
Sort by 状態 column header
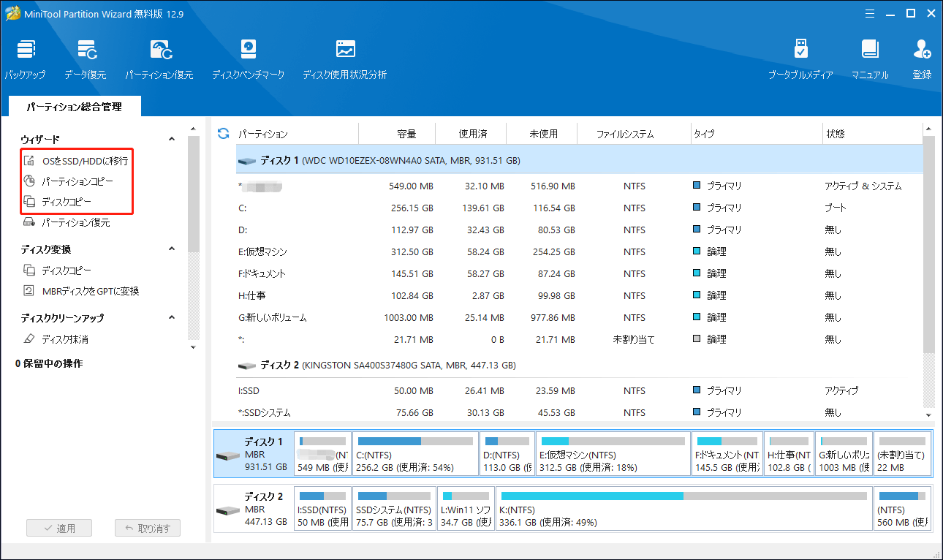click(x=835, y=135)
